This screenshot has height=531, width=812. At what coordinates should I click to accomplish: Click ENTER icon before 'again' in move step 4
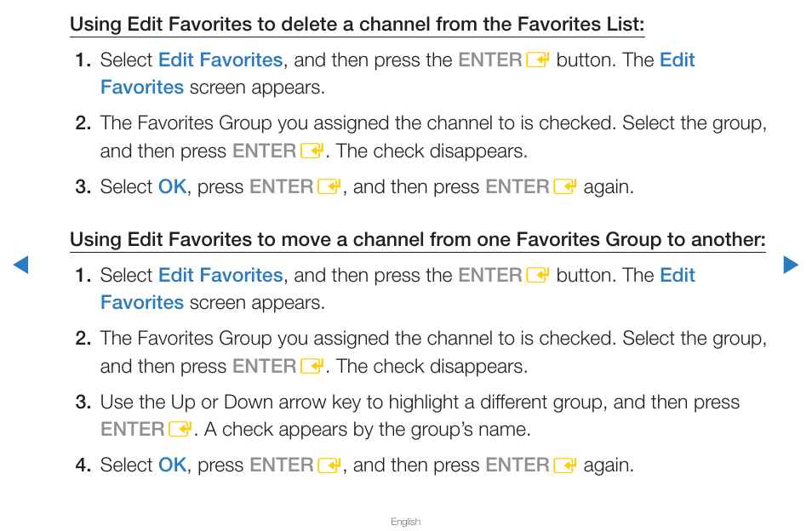pos(565,465)
